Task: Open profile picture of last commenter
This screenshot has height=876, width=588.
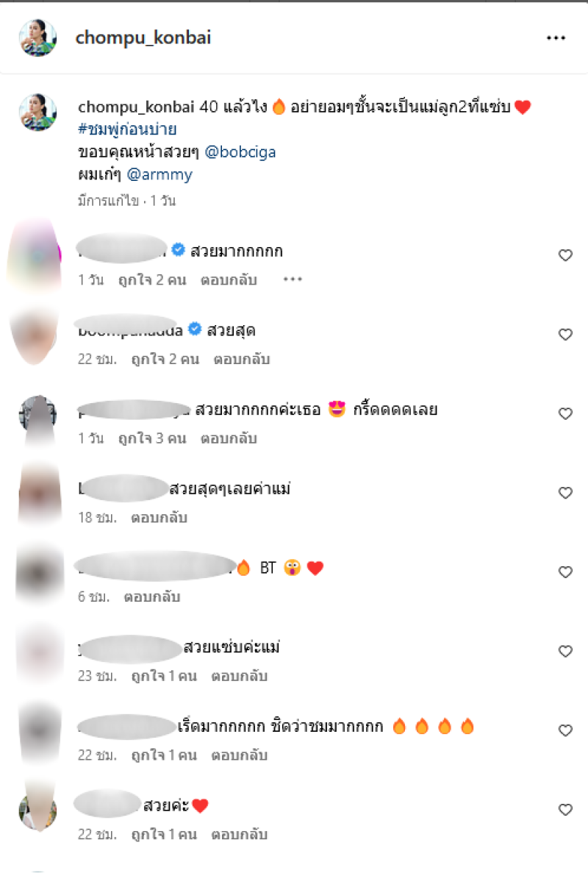Action: (38, 811)
